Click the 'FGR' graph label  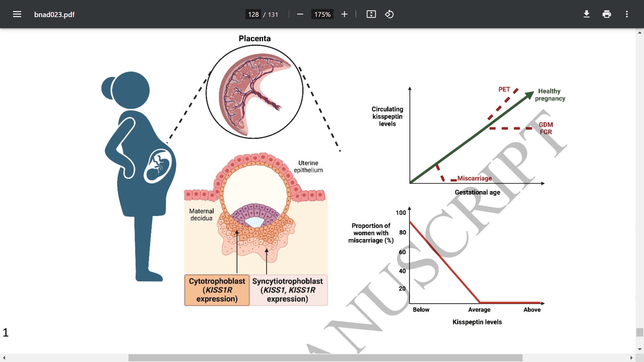tap(546, 132)
